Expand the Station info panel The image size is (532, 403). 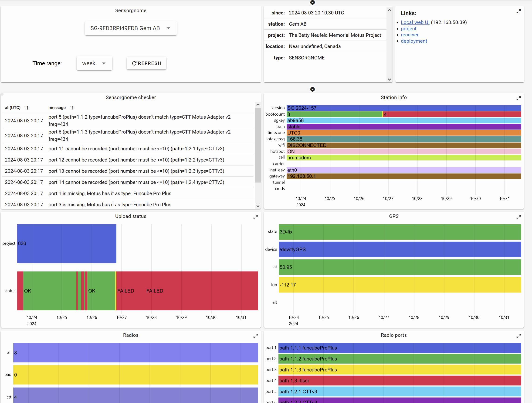[518, 98]
